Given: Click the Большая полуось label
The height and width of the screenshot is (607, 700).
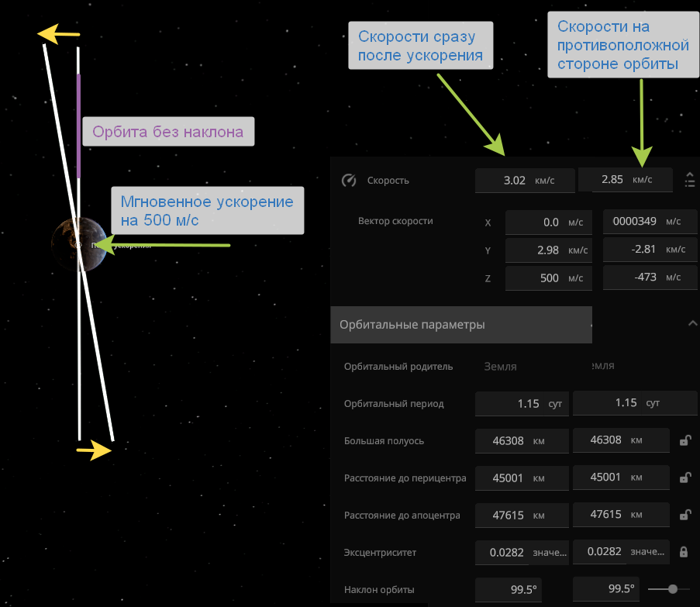Looking at the screenshot, I should (x=384, y=441).
